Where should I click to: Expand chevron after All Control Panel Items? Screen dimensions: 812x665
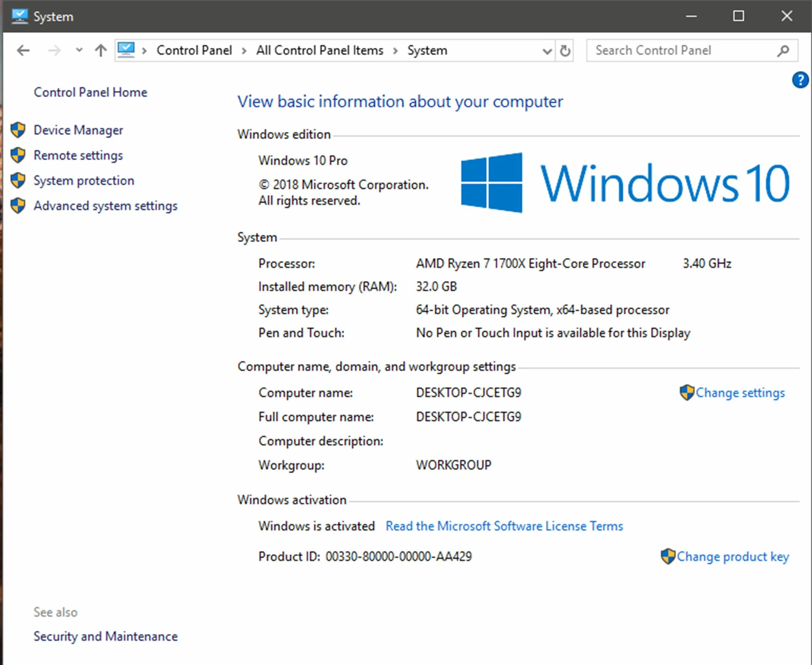396,50
